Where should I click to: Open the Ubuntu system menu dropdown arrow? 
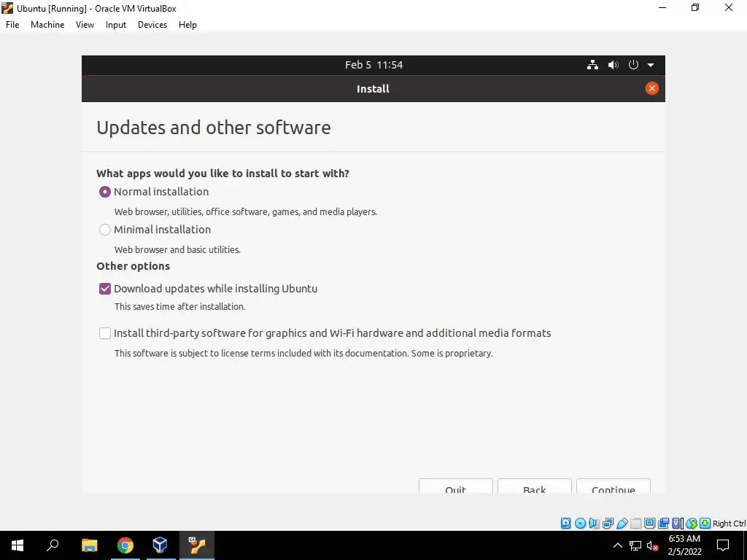tap(651, 65)
